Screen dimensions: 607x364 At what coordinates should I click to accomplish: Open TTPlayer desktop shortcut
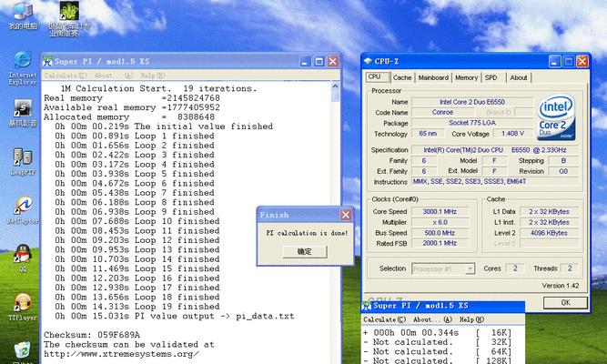23,307
